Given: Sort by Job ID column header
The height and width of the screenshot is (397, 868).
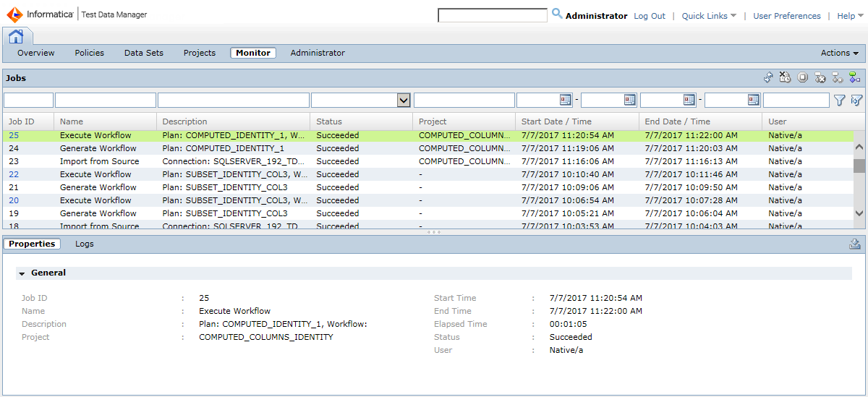Looking at the screenshot, I should click(x=29, y=121).
